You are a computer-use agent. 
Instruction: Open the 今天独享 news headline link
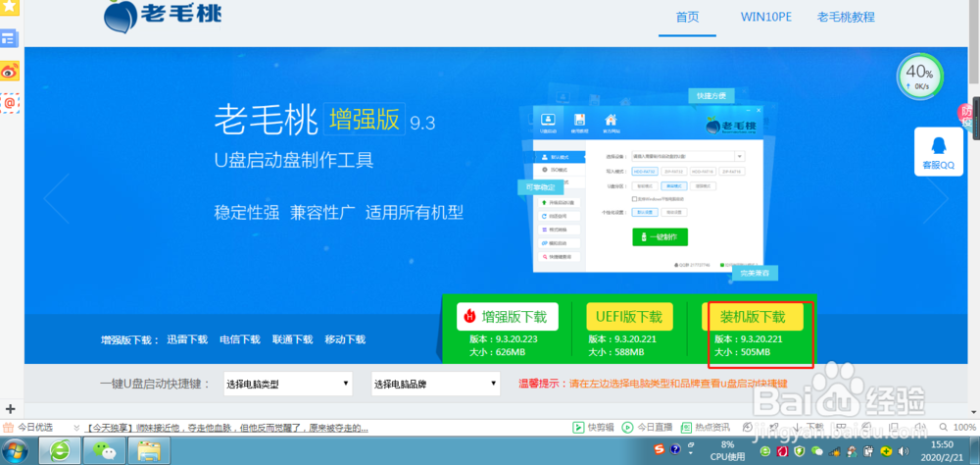click(x=226, y=428)
